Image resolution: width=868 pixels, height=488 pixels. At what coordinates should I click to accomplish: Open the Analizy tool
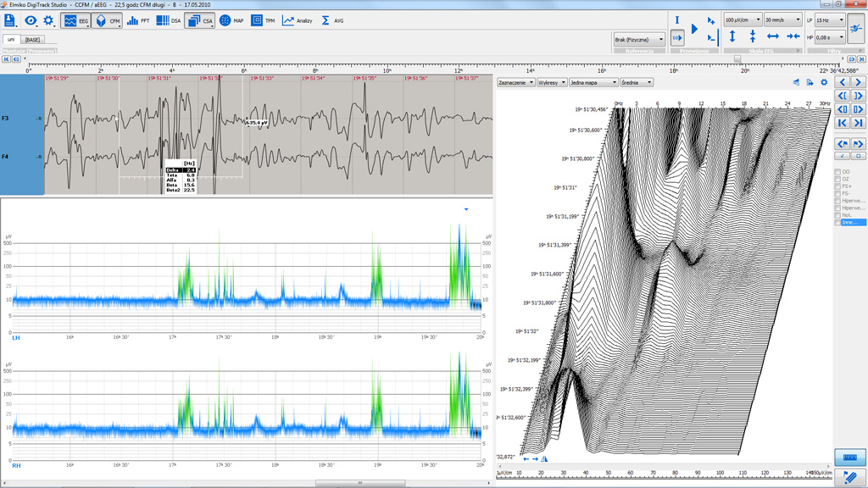[298, 20]
